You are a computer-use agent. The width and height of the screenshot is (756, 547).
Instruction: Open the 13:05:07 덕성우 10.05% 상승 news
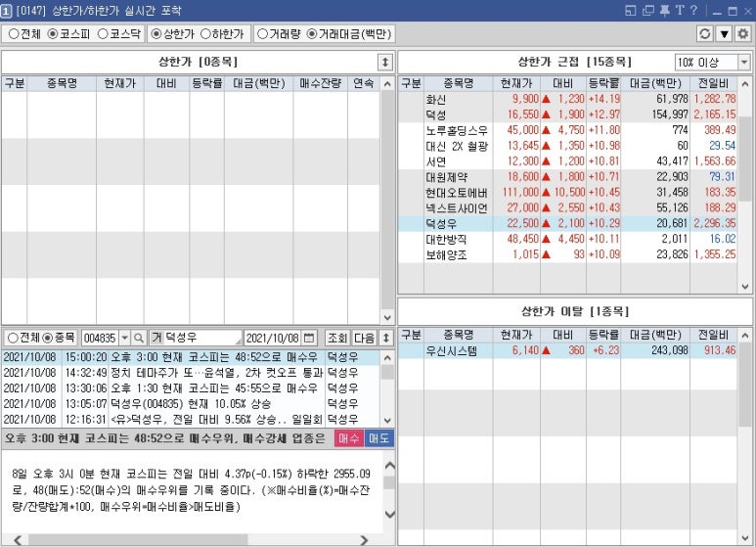[x=191, y=404]
